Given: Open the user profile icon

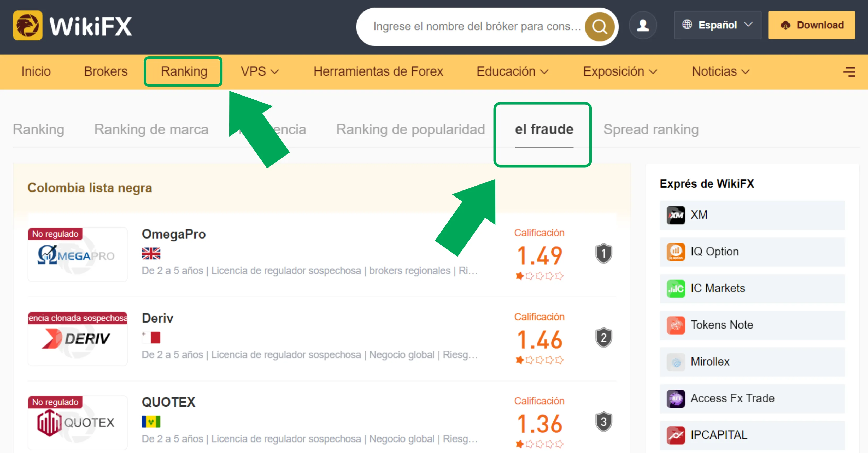Looking at the screenshot, I should [x=643, y=25].
